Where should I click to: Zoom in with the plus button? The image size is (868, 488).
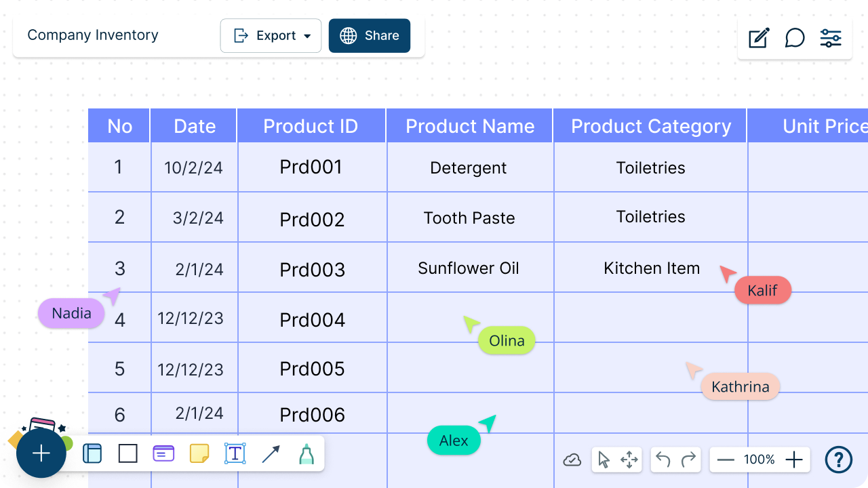[794, 460]
